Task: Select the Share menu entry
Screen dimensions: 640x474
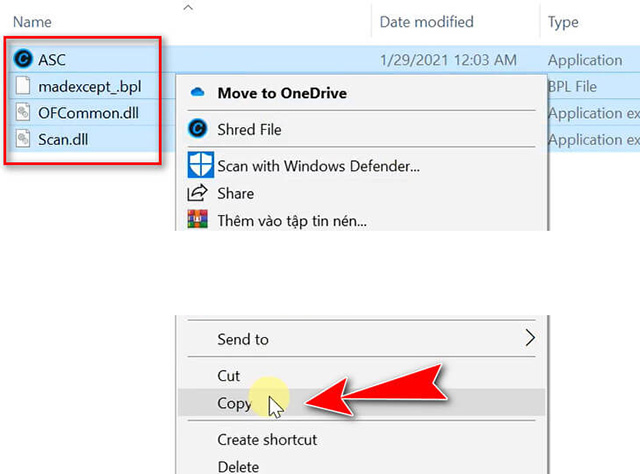Action: click(x=362, y=193)
